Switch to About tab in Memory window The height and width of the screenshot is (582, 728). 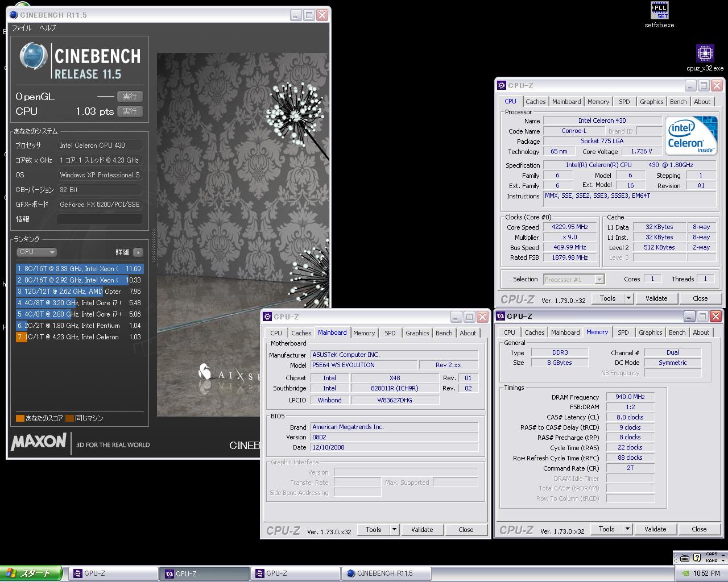[701, 332]
